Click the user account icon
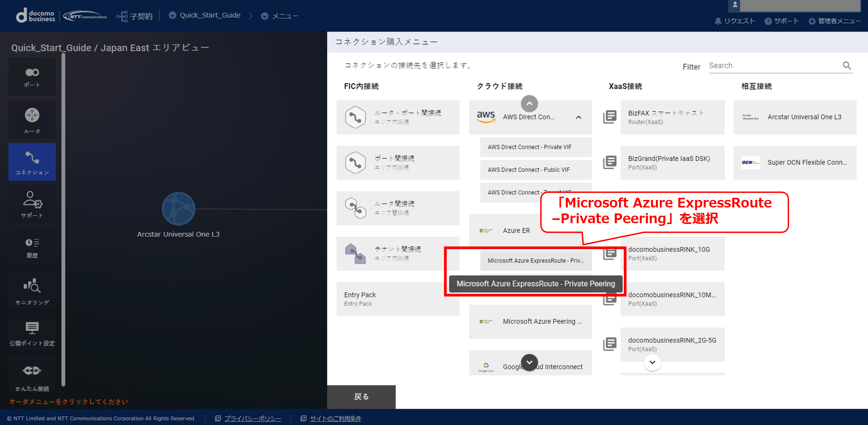Viewport: 868px width, 425px height. coord(735,5)
